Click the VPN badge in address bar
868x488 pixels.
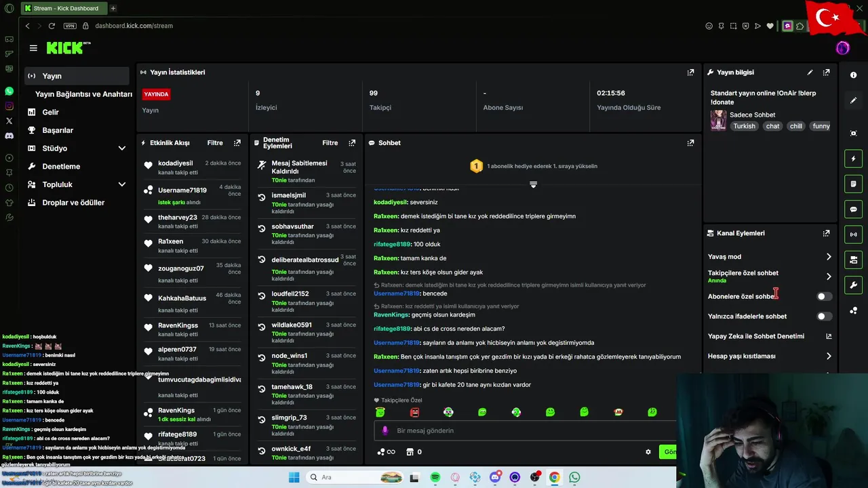click(x=70, y=26)
